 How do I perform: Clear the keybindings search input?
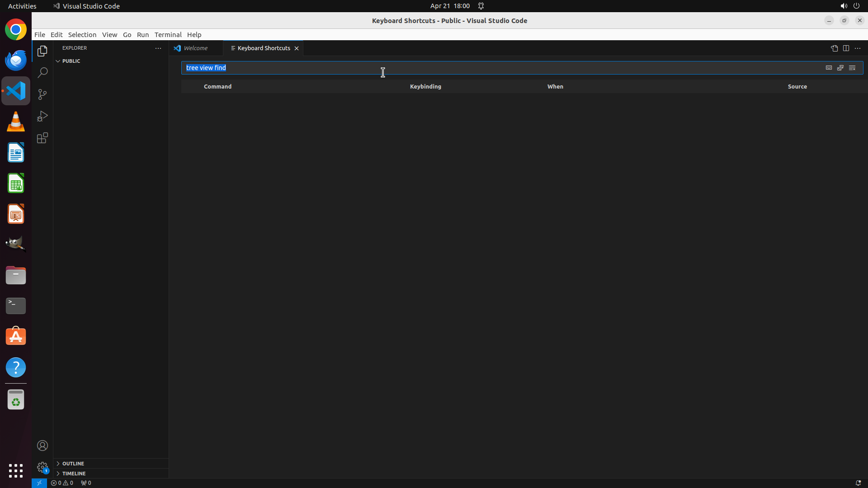point(852,68)
